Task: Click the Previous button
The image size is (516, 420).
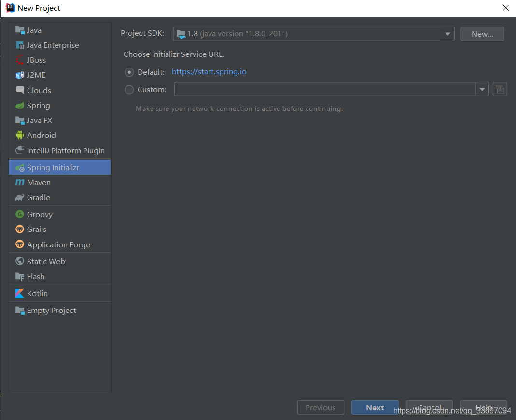Action: pos(321,407)
